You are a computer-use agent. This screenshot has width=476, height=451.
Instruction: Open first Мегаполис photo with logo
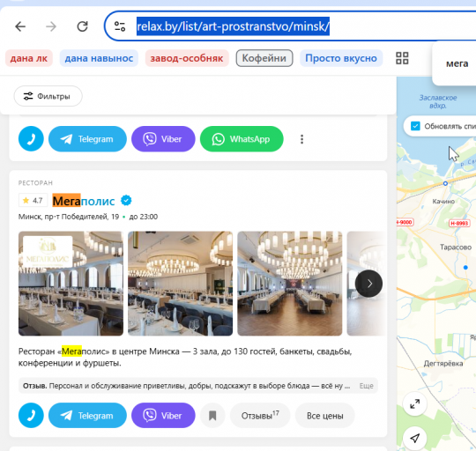pyautogui.click(x=71, y=284)
